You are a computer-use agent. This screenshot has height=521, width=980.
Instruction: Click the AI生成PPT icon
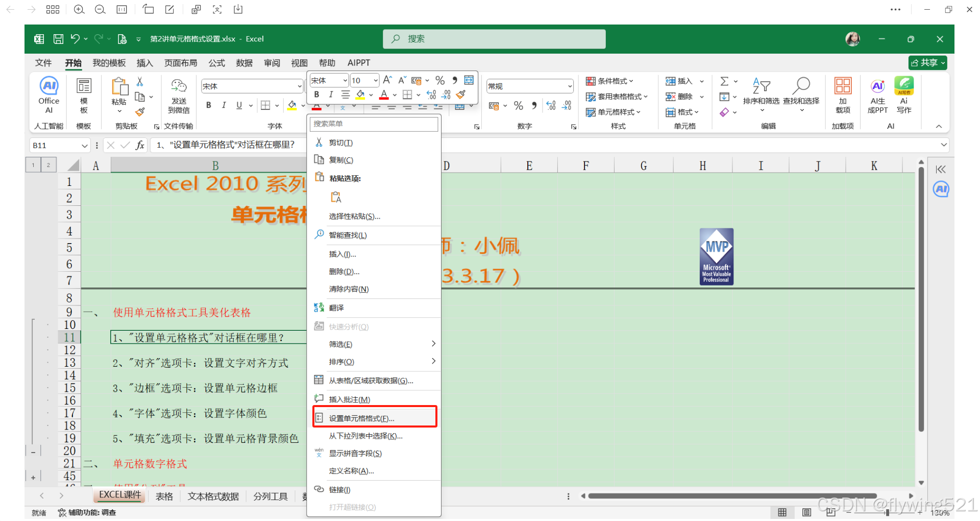(x=877, y=85)
